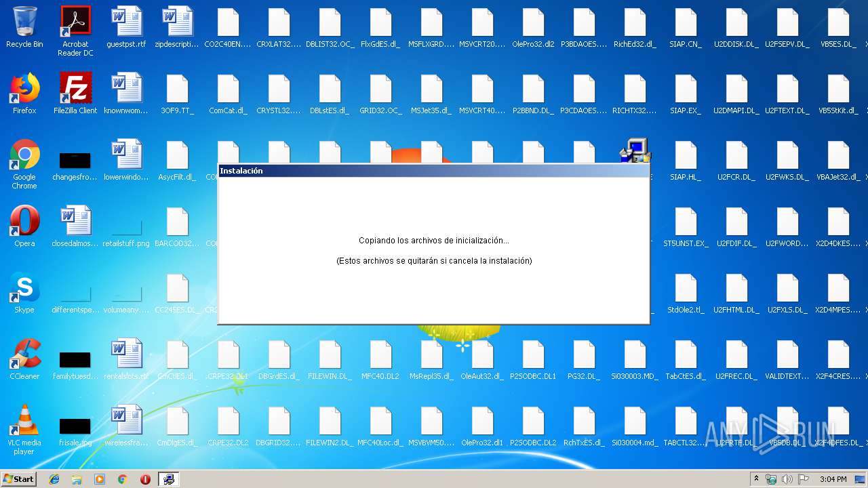Image resolution: width=868 pixels, height=488 pixels.
Task: Click the Instalación dialog title bar
Action: [x=433, y=171]
